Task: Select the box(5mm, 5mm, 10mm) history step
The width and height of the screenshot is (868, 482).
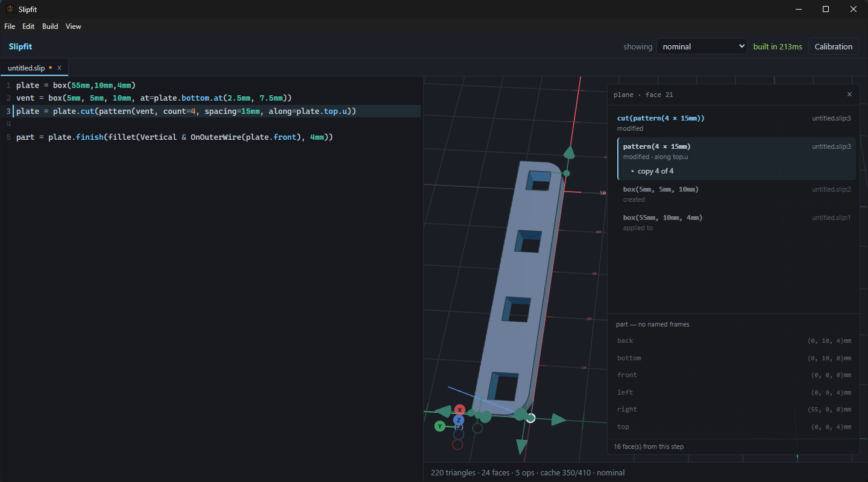Action: (x=737, y=194)
